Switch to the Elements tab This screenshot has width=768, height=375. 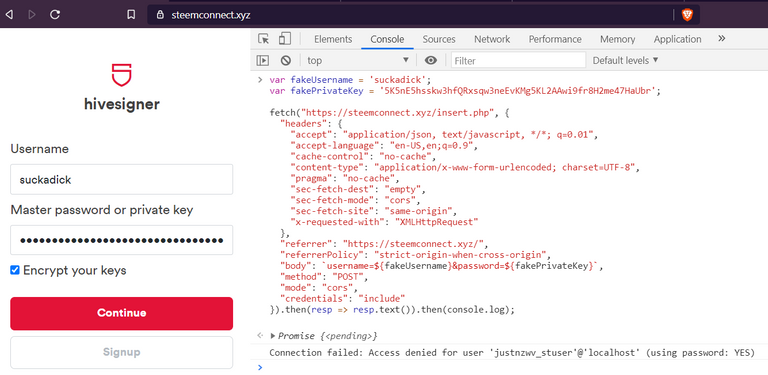(x=333, y=39)
